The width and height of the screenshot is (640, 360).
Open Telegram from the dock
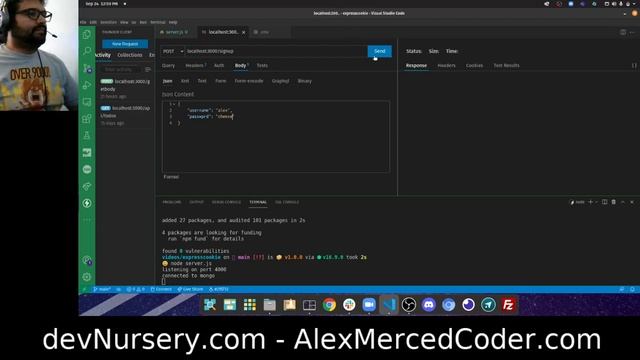[488, 305]
